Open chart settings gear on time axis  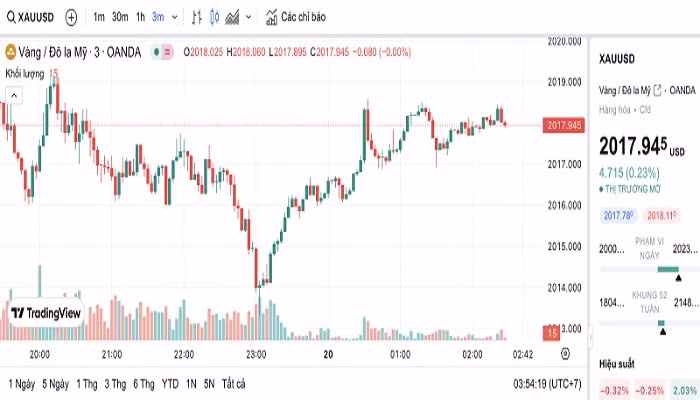(565, 353)
